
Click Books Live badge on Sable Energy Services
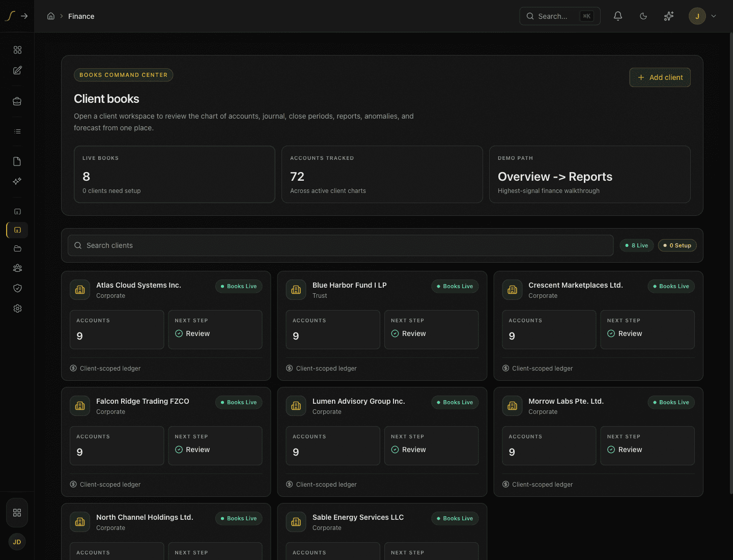455,518
